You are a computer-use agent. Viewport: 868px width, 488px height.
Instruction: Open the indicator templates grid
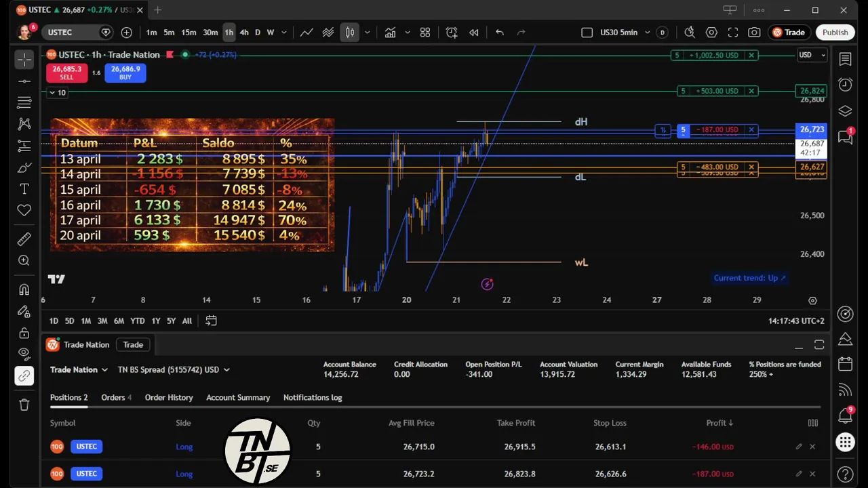pyautogui.click(x=425, y=33)
